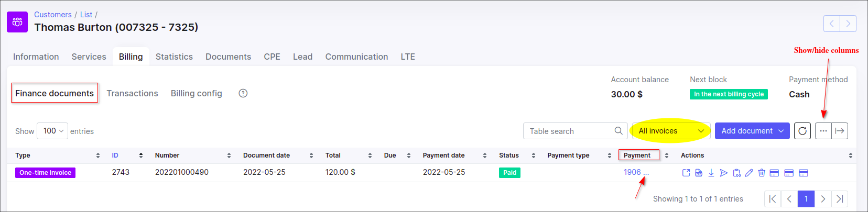Go to Customers in the breadcrumb
Image resolution: width=868 pixels, height=212 pixels.
point(52,15)
